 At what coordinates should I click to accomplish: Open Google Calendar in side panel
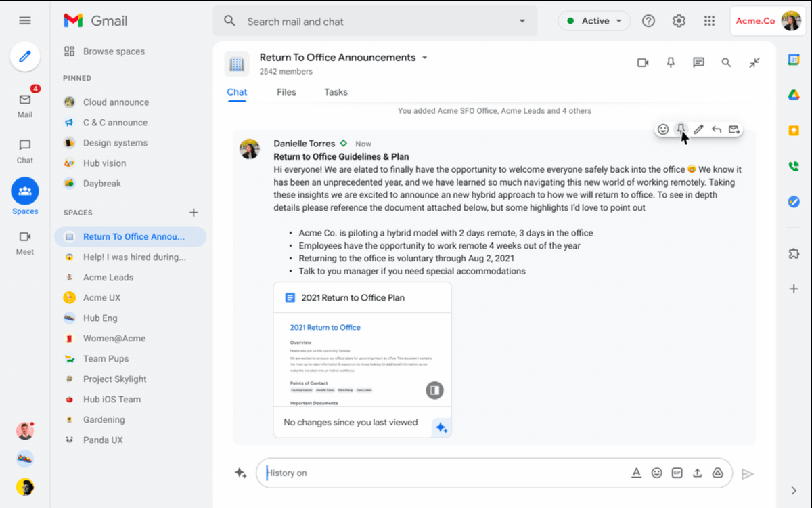point(794,60)
